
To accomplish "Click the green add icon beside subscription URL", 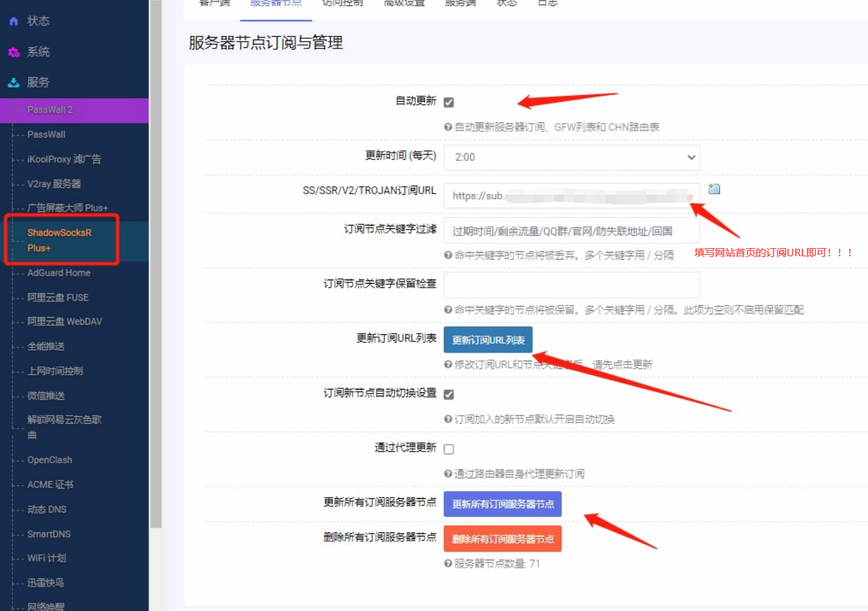I will pos(714,189).
